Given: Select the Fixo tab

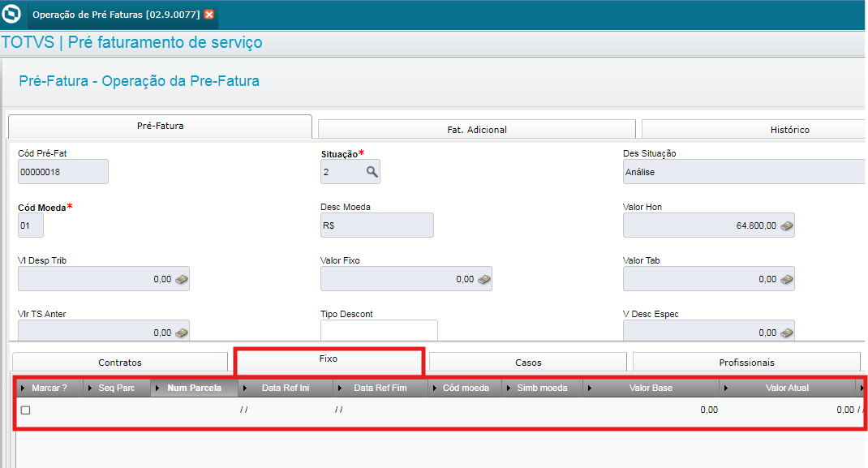Looking at the screenshot, I should tap(329, 359).
